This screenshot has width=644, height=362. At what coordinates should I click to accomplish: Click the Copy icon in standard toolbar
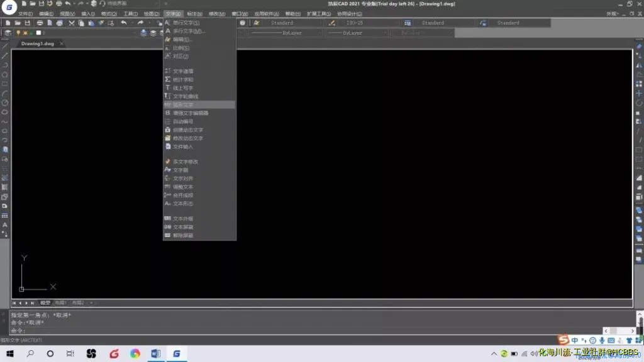click(x=81, y=23)
